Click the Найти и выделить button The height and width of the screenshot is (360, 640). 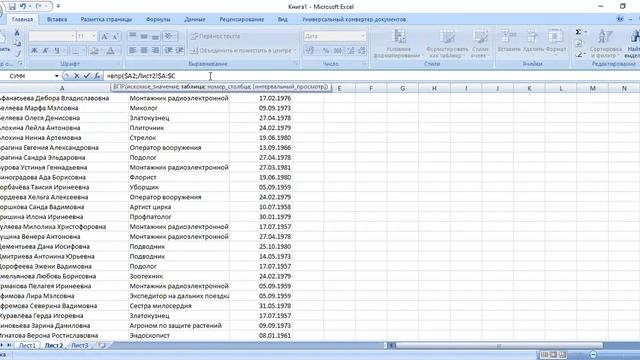click(x=632, y=44)
